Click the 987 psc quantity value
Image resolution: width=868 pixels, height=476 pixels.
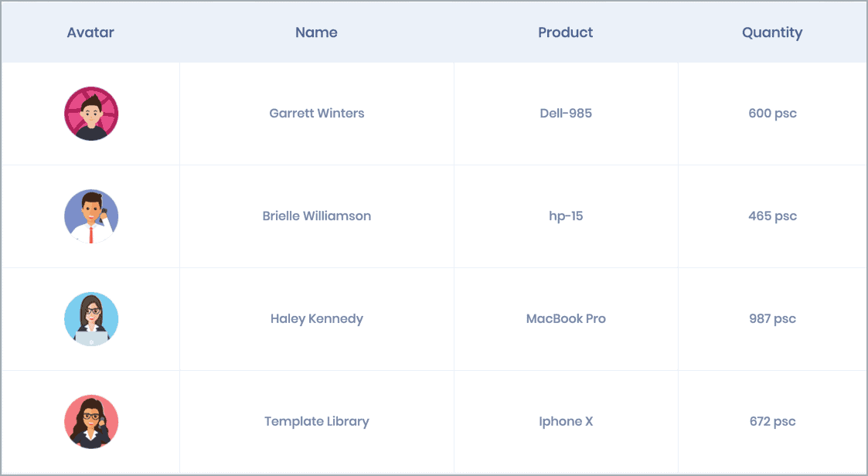(x=772, y=318)
